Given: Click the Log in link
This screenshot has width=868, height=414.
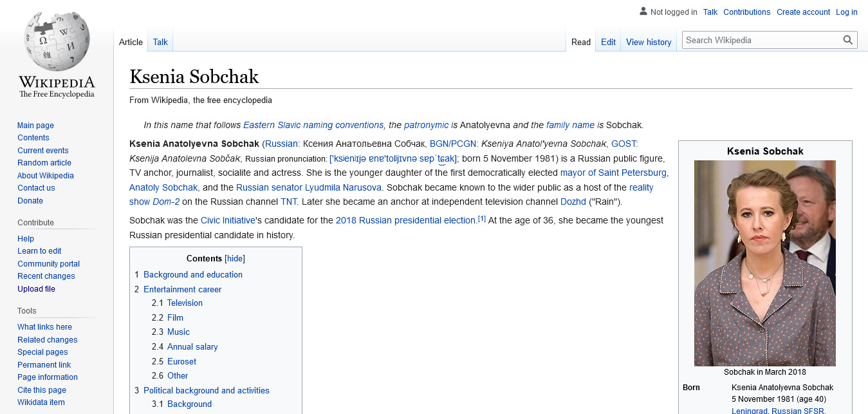Looking at the screenshot, I should coord(846,12).
